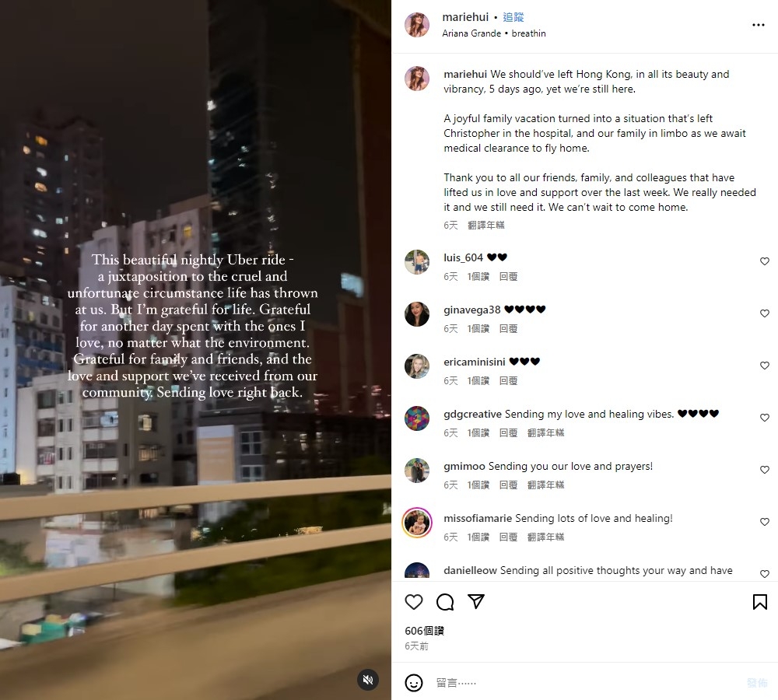Like gdgcreative's comment heart

click(765, 418)
